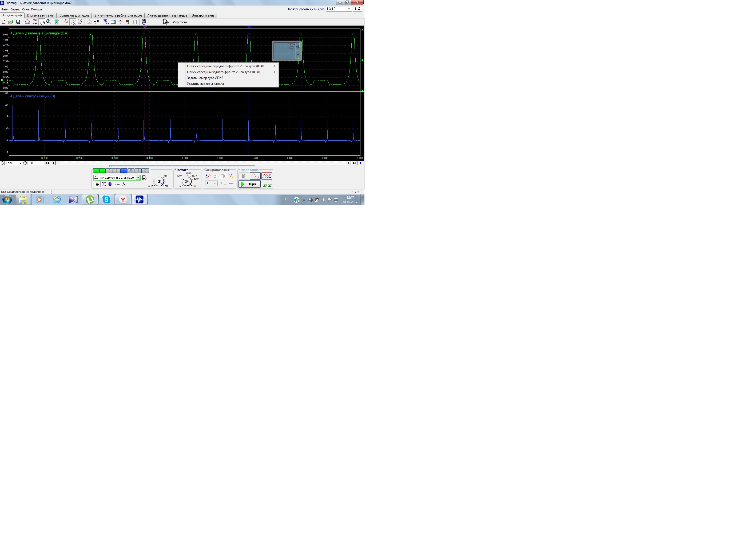
Task: Open Эффективность работы цилиндров tab
Action: (x=118, y=15)
